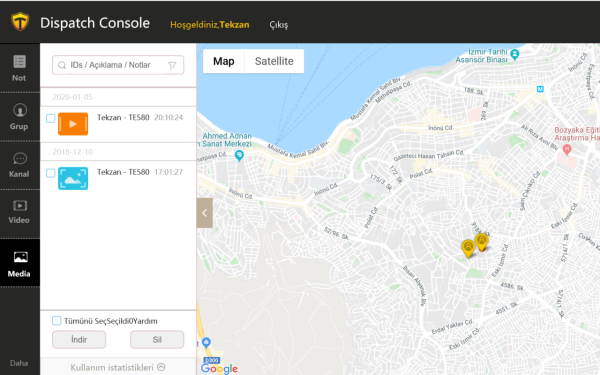Click Ahmed Adnan Sanat Merkezi map pin

(239, 155)
